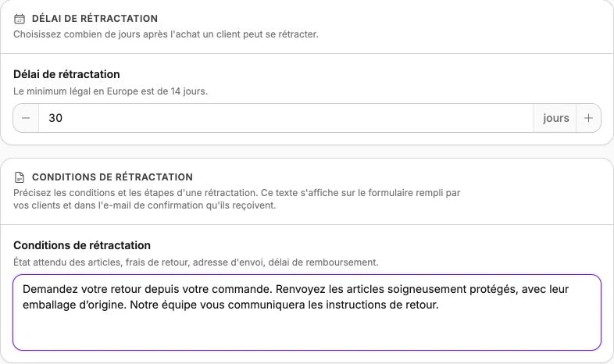Click the CONDITIONS DE RÉTRACTATION section title
This screenshot has width=614, height=364.
112,177
